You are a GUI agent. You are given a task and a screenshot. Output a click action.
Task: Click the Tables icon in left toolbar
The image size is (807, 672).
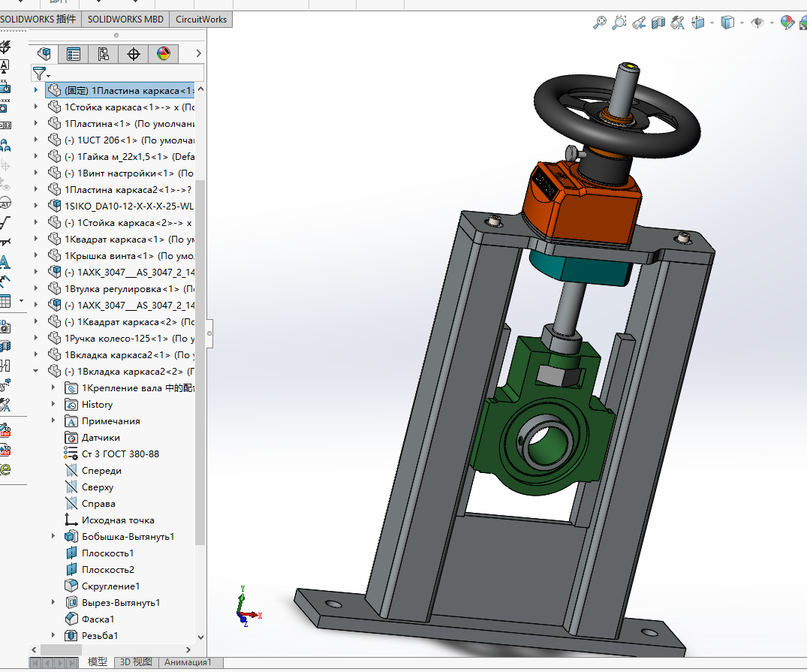click(6, 301)
